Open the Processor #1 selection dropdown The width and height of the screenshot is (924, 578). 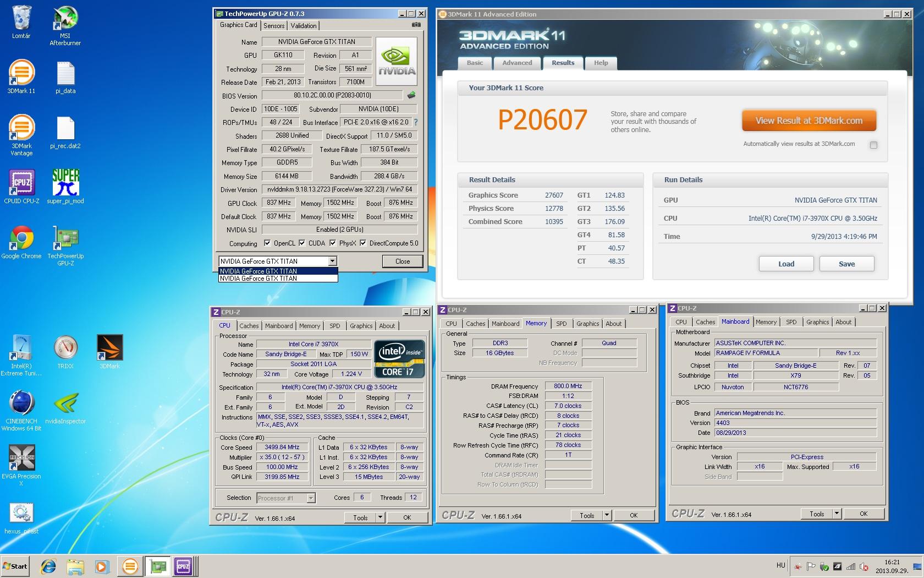[286, 498]
